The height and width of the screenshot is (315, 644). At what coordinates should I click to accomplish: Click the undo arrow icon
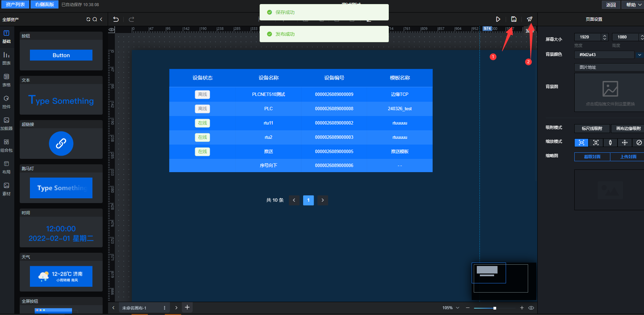[116, 19]
